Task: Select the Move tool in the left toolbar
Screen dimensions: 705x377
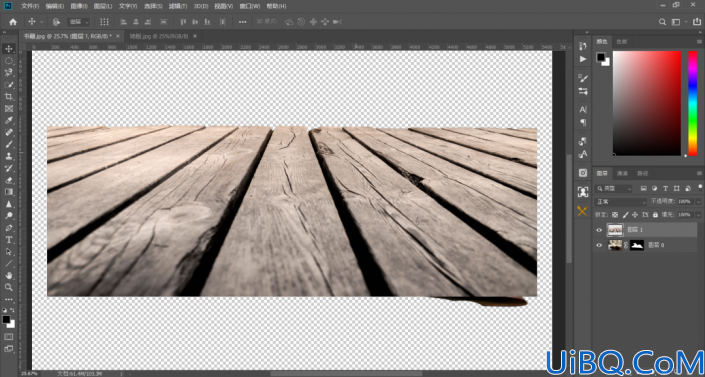Action: coord(9,49)
